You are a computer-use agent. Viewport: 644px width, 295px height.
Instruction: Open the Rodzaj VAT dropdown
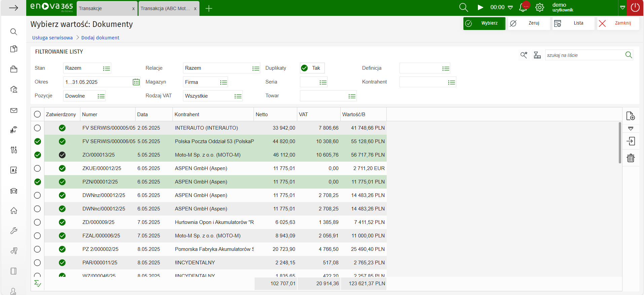tap(238, 96)
